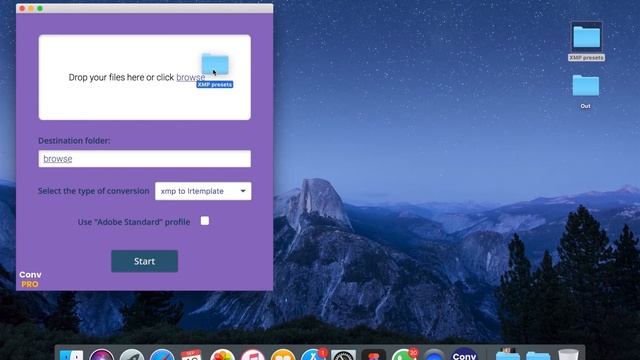Open the conversion type dropdown
Image resolution: width=640 pixels, height=360 pixels.
[x=203, y=191]
